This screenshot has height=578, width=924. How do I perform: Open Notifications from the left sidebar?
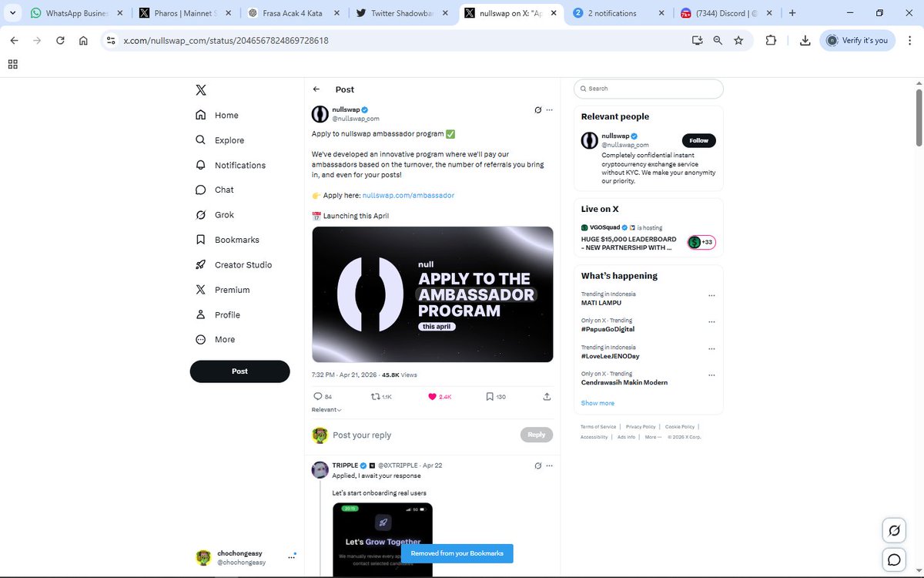click(239, 164)
